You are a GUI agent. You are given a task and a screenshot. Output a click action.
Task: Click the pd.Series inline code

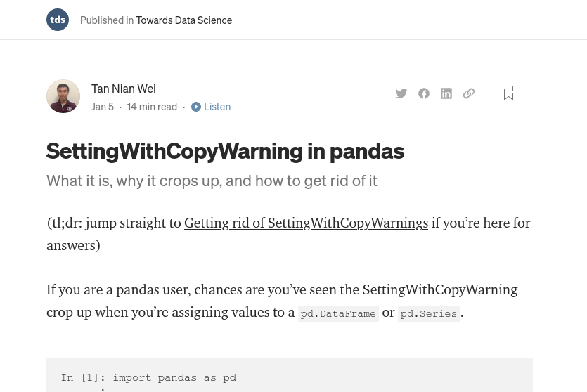click(x=429, y=313)
